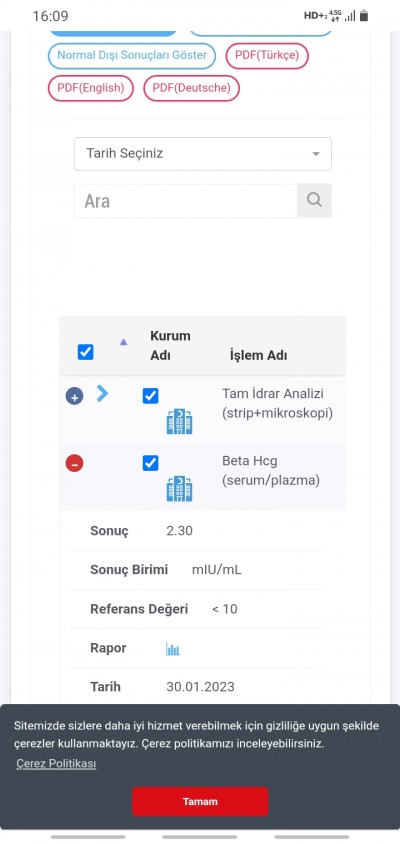The width and height of the screenshot is (400, 844).
Task: Toggle the select-all header checkbox
Action: coord(86,352)
